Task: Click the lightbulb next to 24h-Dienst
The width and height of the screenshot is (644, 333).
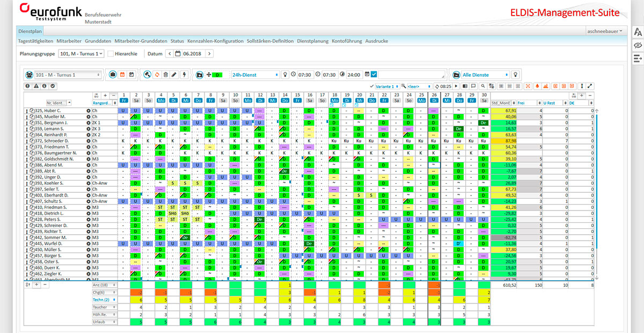Action: 285,75
